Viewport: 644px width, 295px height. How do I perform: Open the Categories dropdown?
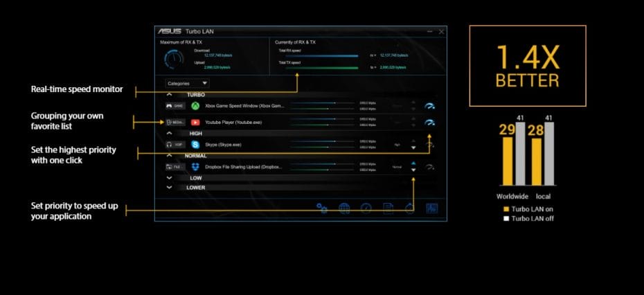(x=187, y=83)
